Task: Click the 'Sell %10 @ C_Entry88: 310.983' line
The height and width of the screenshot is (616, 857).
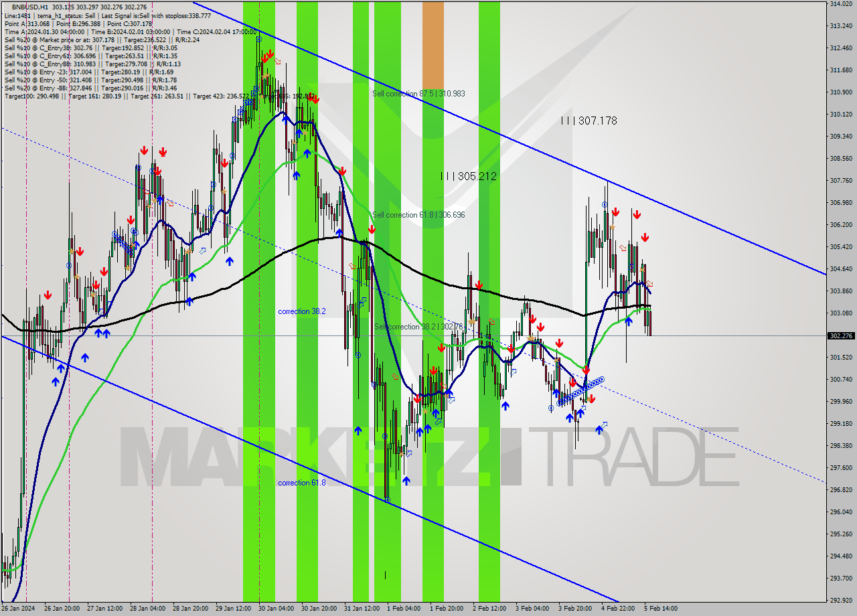Action: [x=92, y=64]
